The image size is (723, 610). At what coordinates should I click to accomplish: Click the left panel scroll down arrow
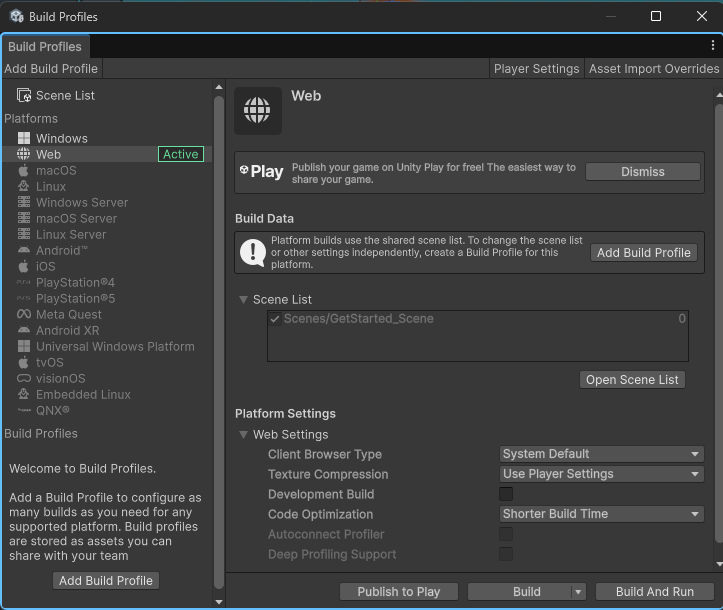tap(219, 602)
